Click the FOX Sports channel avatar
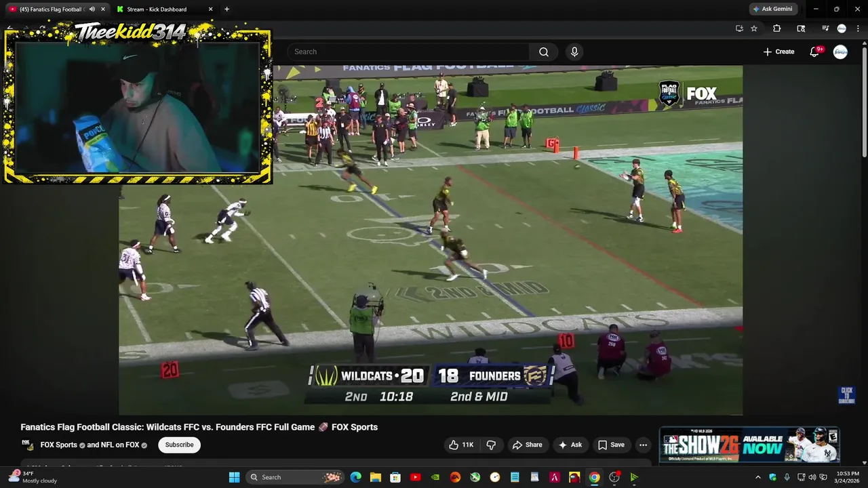Viewport: 868px width, 488px height. coord(28,445)
